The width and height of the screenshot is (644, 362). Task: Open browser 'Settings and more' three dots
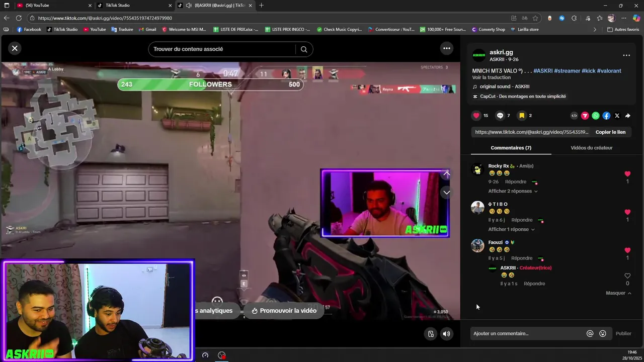624,18
